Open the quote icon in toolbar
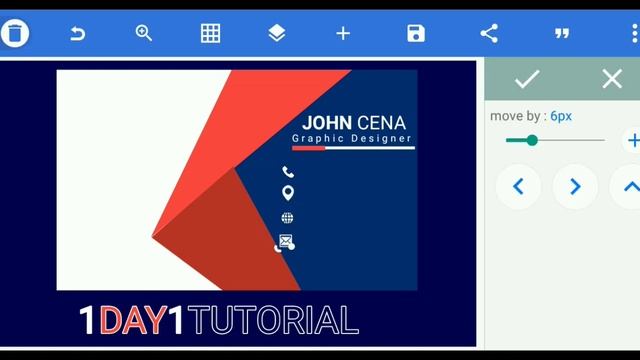This screenshot has height=360, width=640. [x=562, y=33]
